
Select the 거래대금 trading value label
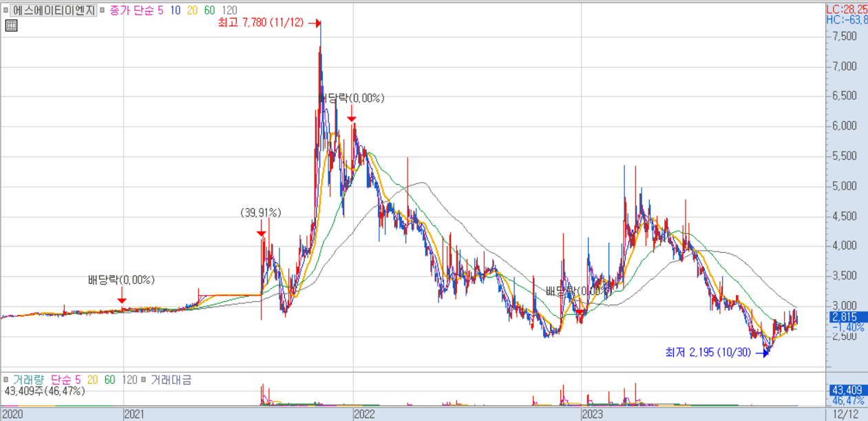tap(171, 380)
